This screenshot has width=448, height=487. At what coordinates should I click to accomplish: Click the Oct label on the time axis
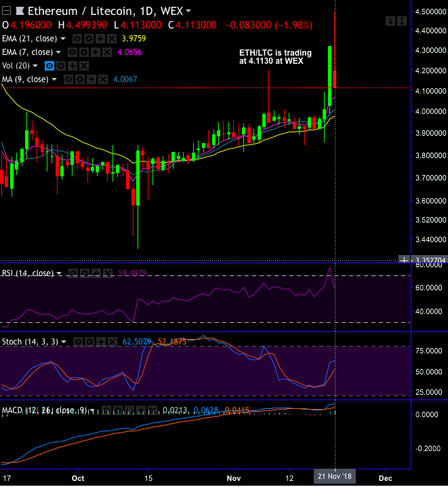78,478
